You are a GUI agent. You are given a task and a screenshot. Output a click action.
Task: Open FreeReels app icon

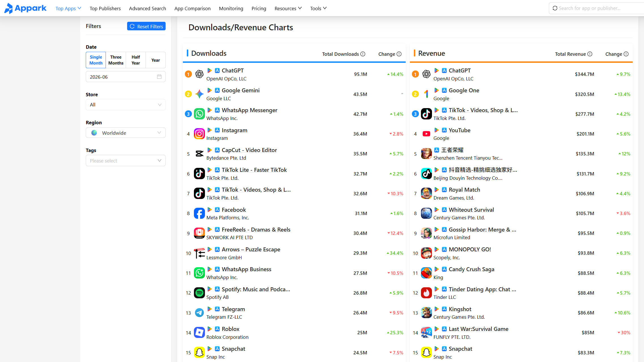pos(199,233)
